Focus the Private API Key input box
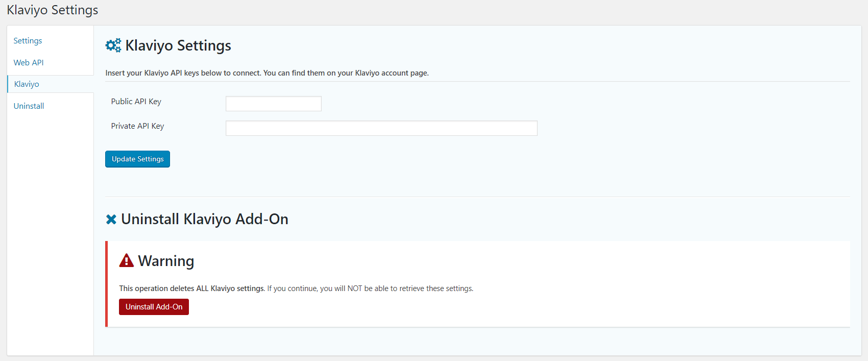Image resolution: width=868 pixels, height=361 pixels. click(x=381, y=128)
